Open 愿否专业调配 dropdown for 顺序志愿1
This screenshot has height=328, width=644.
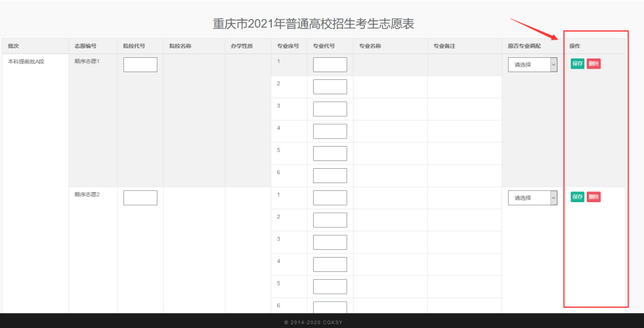pyautogui.click(x=532, y=64)
